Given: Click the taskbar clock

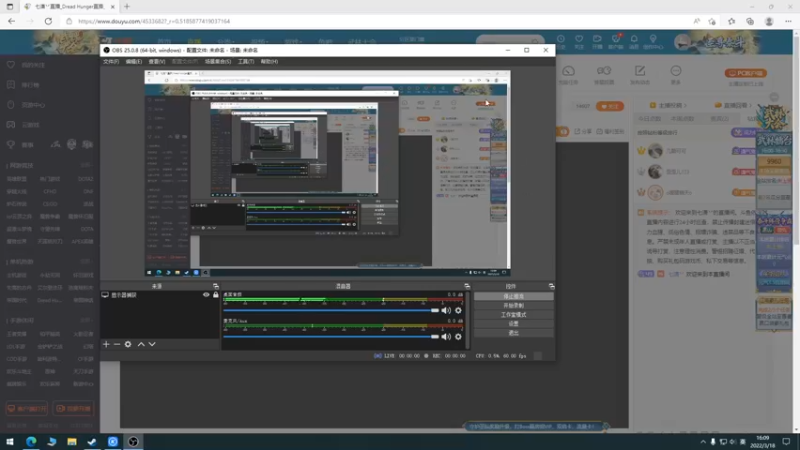Looking at the screenshot, I should 763,441.
